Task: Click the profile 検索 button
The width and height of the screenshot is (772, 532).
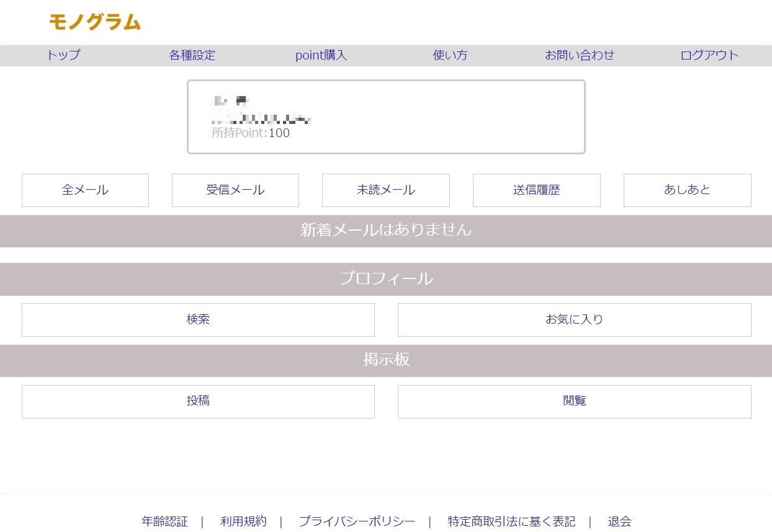Action: (198, 320)
